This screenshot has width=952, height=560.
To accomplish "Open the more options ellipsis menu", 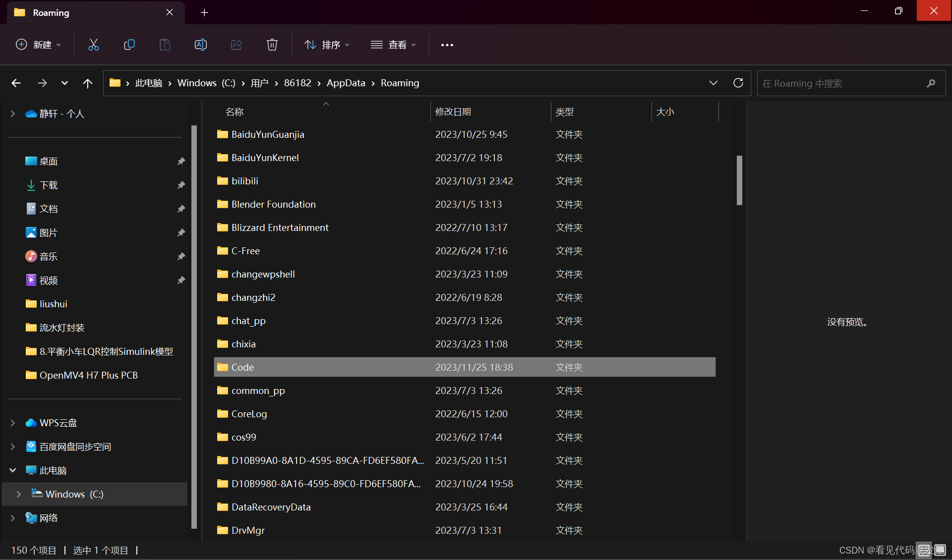I will click(x=447, y=45).
